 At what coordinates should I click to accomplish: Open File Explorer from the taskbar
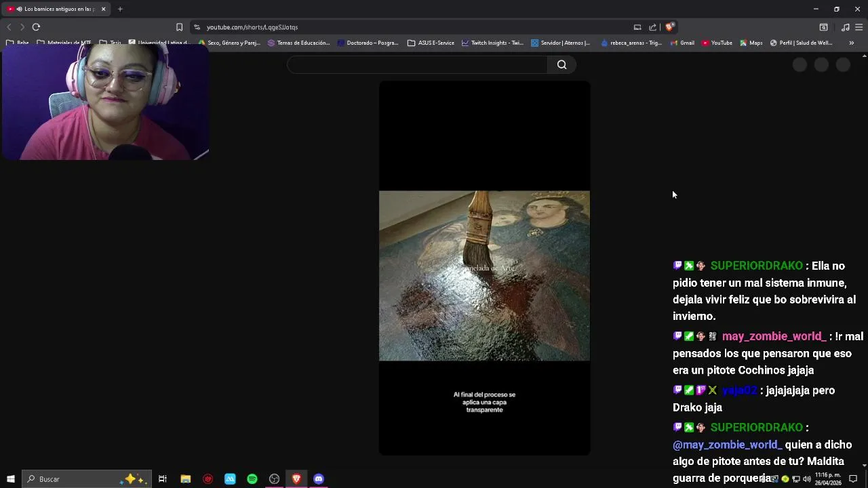pos(185,479)
